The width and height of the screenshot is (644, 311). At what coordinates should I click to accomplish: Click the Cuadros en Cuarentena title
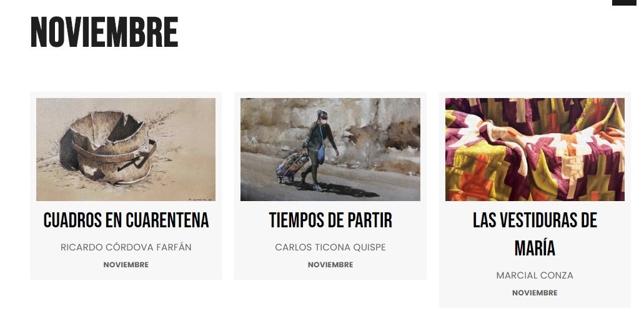pos(126,220)
